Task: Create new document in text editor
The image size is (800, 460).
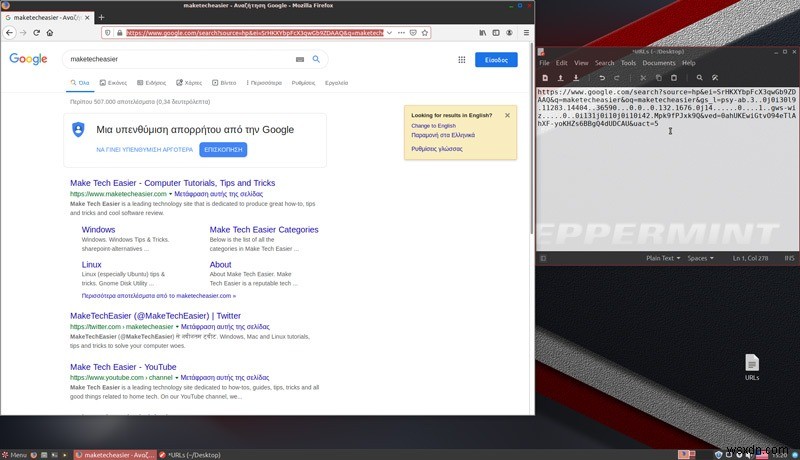Action: pos(545,78)
